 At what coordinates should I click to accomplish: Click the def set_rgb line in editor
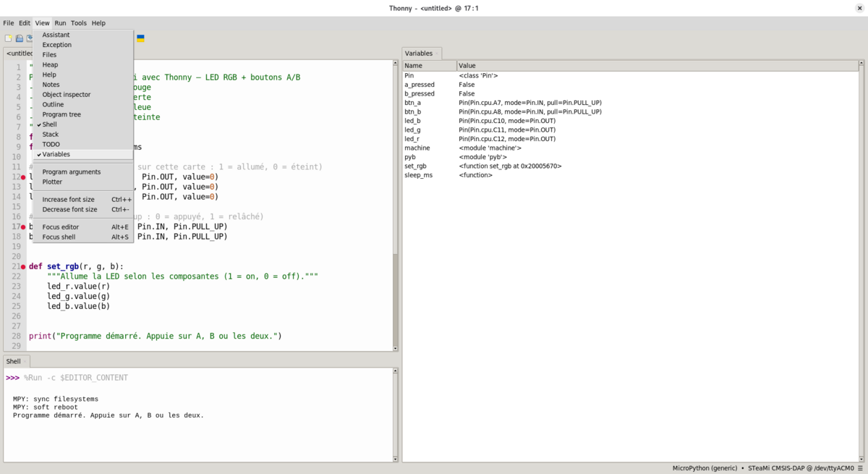(76, 266)
